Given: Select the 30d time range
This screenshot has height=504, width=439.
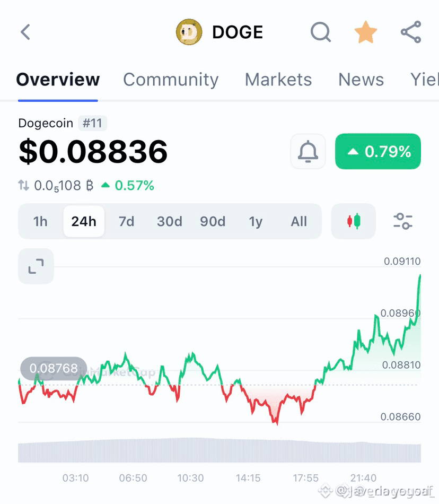Looking at the screenshot, I should pos(170,221).
